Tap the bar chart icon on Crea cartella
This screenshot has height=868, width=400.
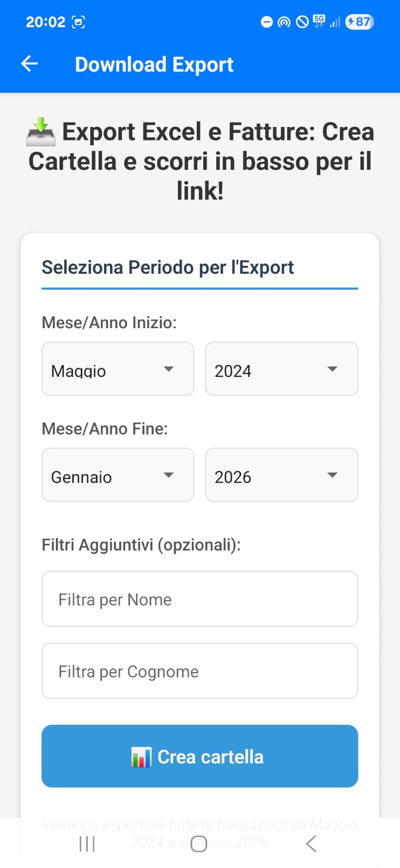[141, 757]
